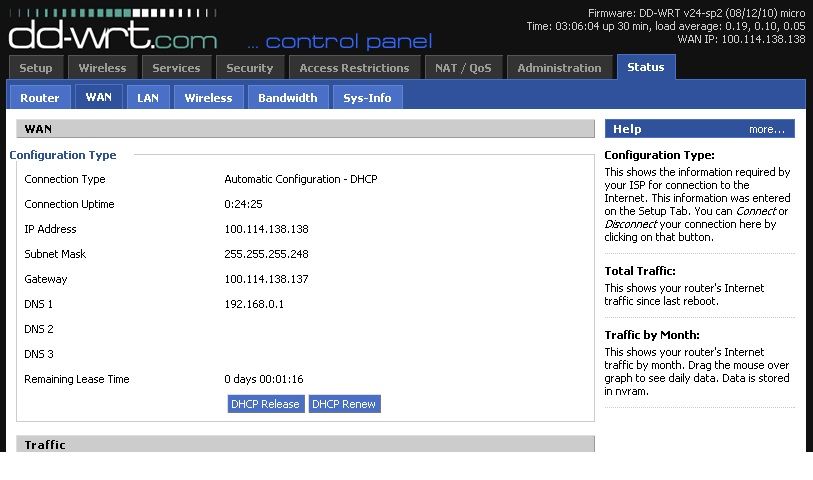This screenshot has height=480, width=813.
Task: Click the Traffic by Month help heading
Action: click(652, 335)
